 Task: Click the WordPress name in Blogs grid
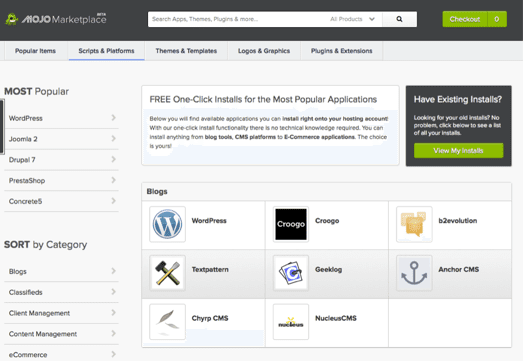[209, 221]
